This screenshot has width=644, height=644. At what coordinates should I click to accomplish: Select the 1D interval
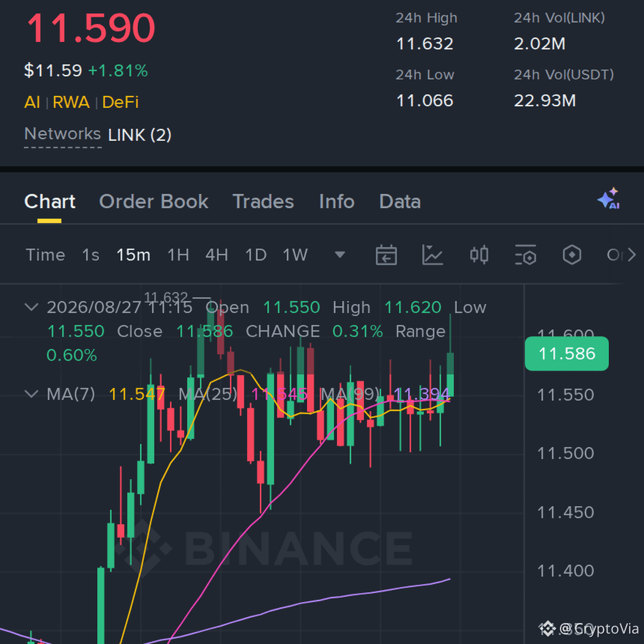256,255
